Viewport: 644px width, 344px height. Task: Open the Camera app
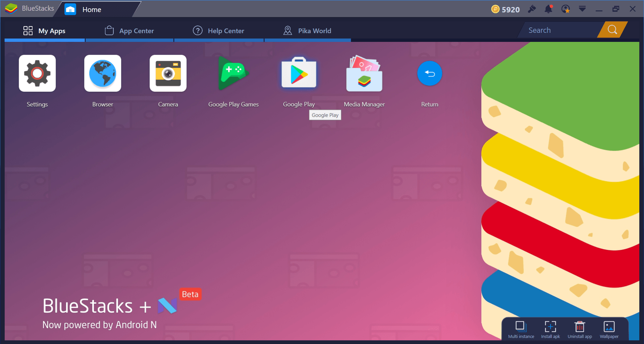[x=168, y=73]
